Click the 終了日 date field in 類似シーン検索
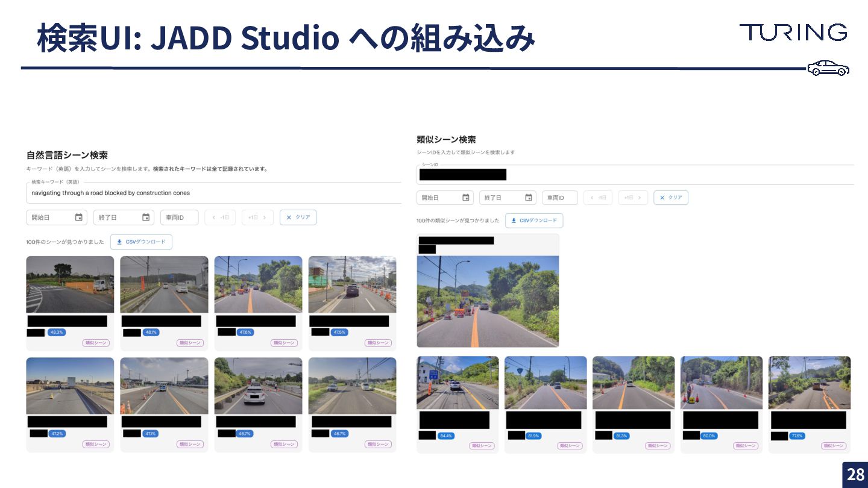The height and width of the screenshot is (488, 868). 507,198
